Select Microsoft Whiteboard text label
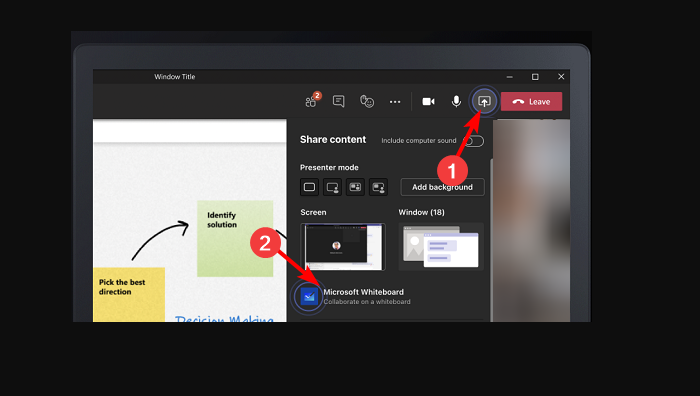 click(x=363, y=292)
